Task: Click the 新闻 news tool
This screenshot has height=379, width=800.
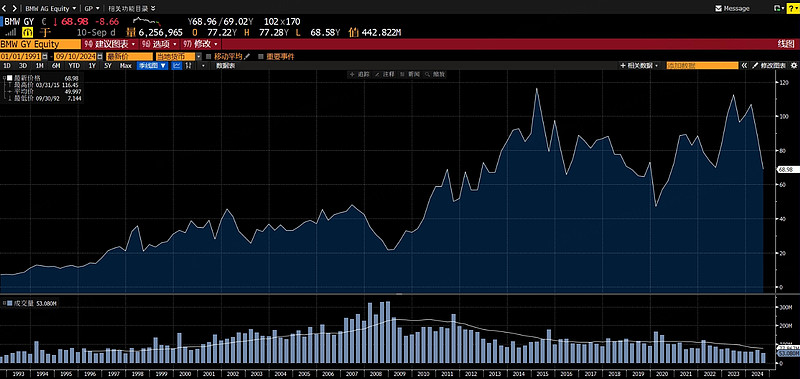Action: (x=410, y=74)
